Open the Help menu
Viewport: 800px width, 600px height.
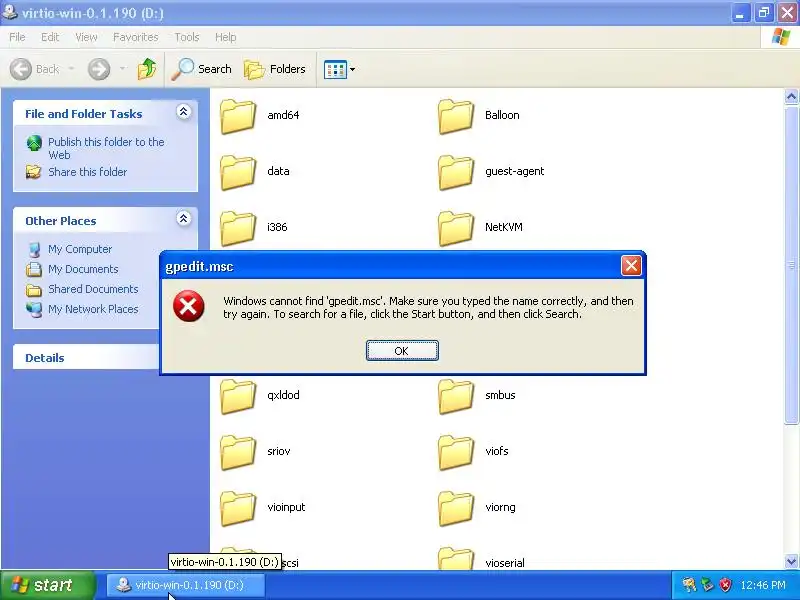225,37
